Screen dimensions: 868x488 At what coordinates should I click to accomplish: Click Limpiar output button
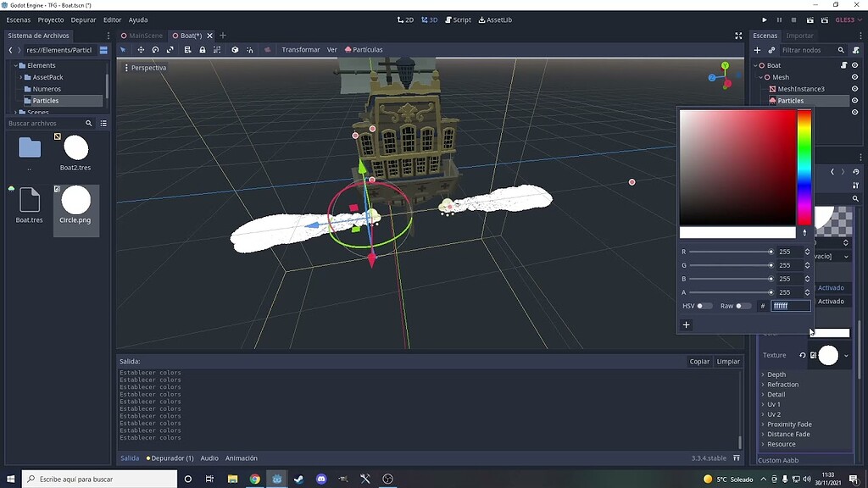click(x=728, y=361)
